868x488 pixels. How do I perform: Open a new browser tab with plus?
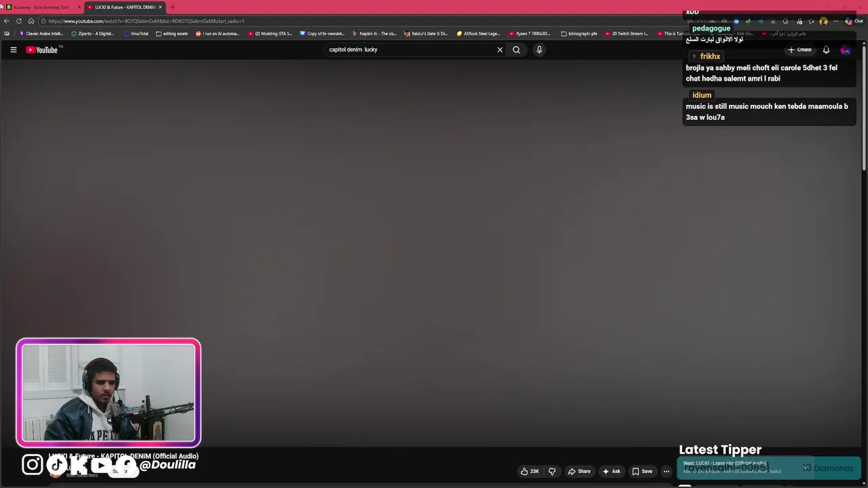(172, 7)
